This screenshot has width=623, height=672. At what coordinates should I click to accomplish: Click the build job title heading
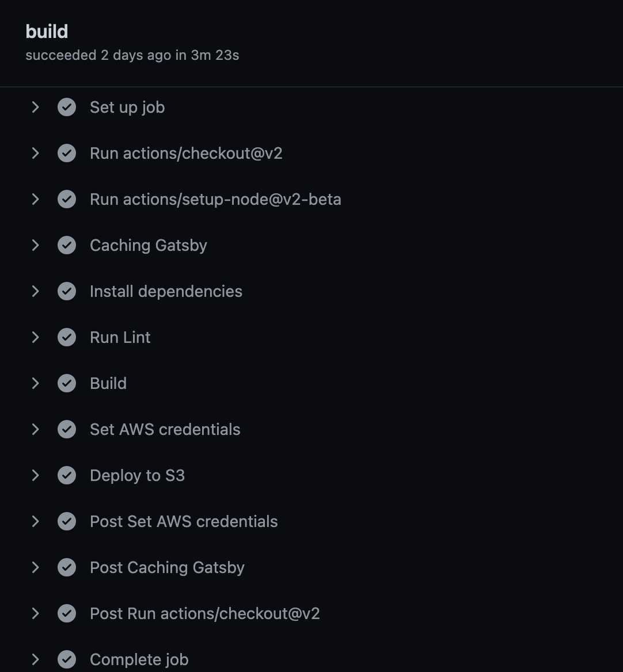pyautogui.click(x=47, y=31)
